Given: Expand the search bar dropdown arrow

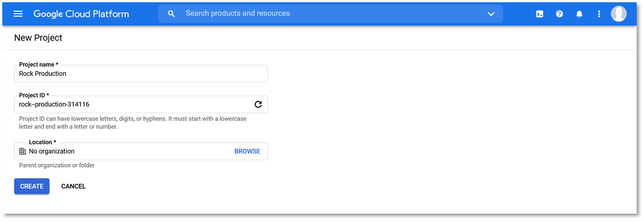Looking at the screenshot, I should click(x=491, y=14).
